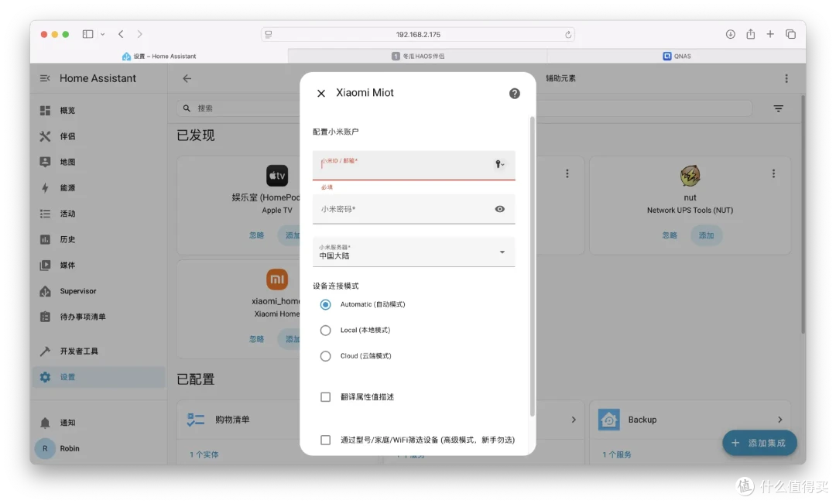
Task: Select Local (本地模式) connection mode
Action: pyautogui.click(x=325, y=330)
